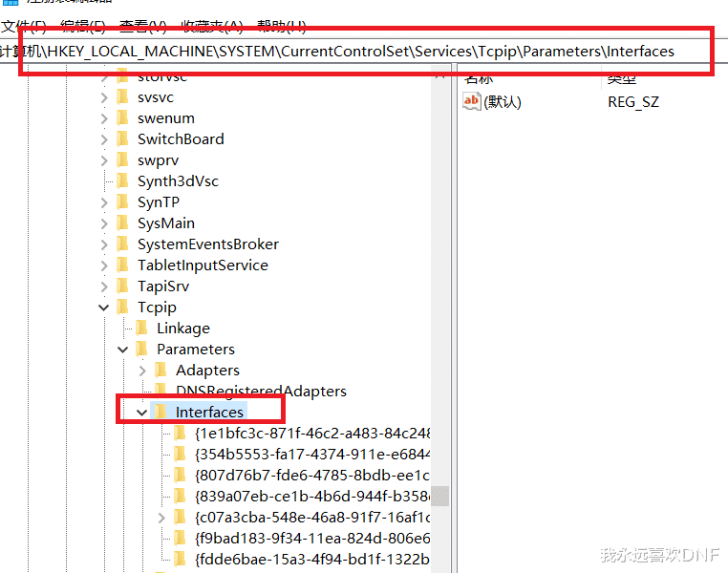Select the swenum key
Viewport: 728px width, 573px height.
pos(165,118)
